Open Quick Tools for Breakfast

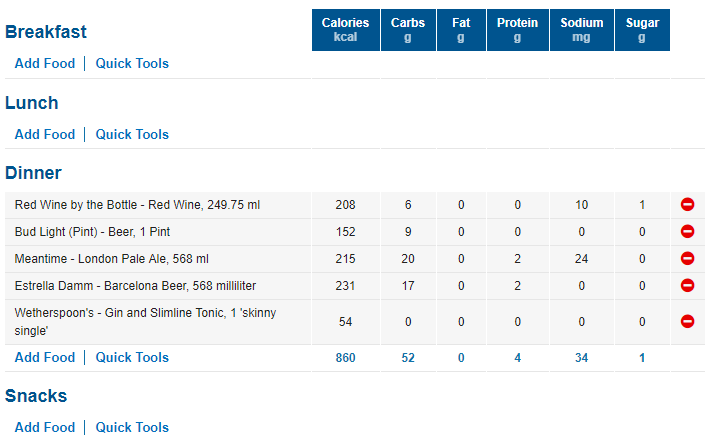tap(132, 63)
